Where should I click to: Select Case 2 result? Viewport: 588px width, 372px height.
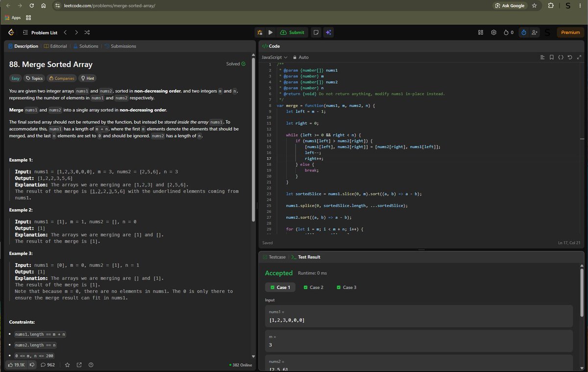314,287
